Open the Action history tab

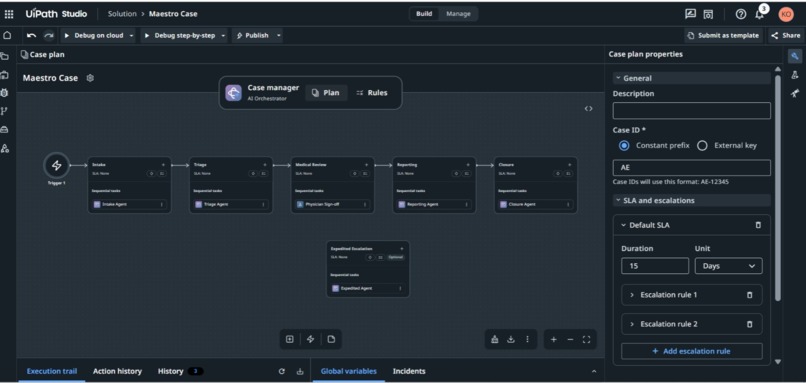117,371
